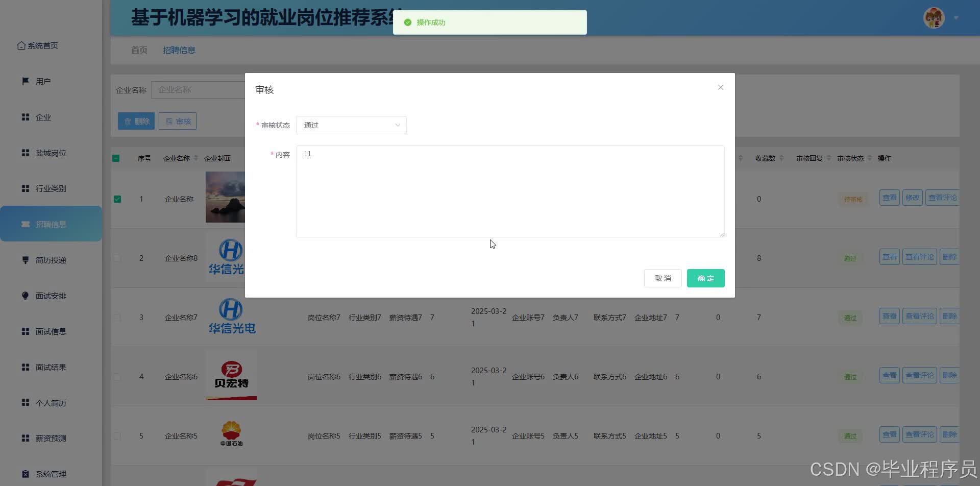Select the 用户 flag icon in sidebar

26,81
